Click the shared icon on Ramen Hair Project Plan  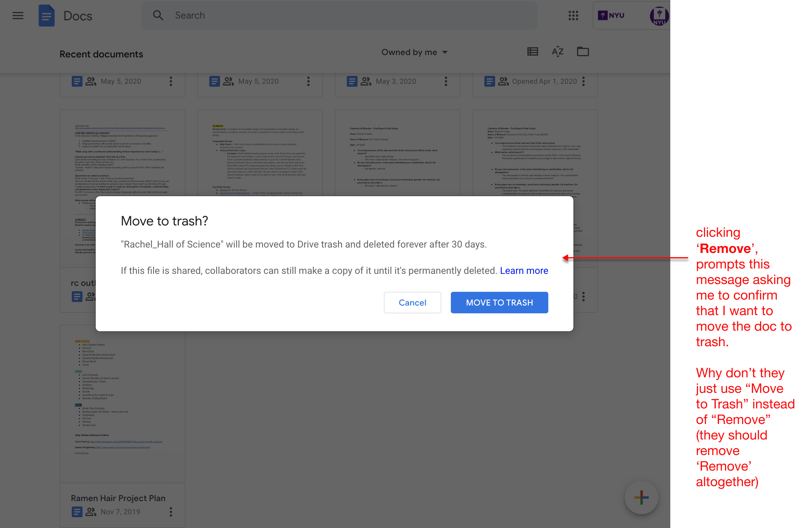tap(91, 512)
